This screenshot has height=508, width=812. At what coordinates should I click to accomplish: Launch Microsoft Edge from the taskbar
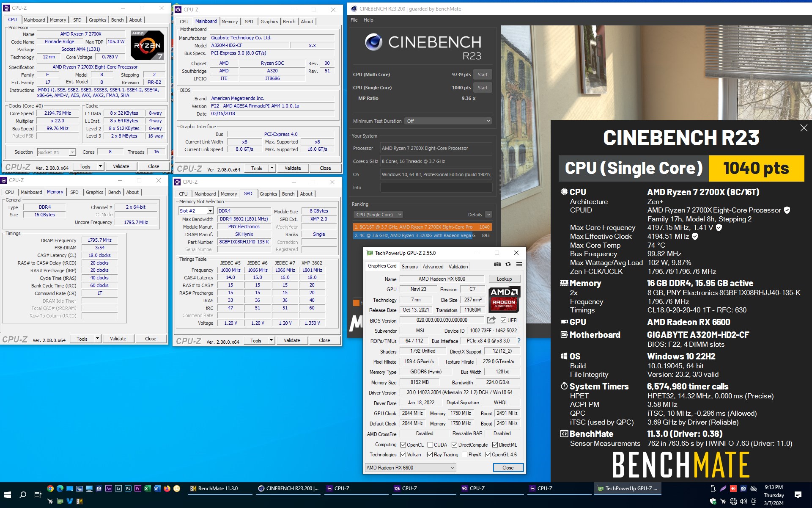pyautogui.click(x=60, y=489)
